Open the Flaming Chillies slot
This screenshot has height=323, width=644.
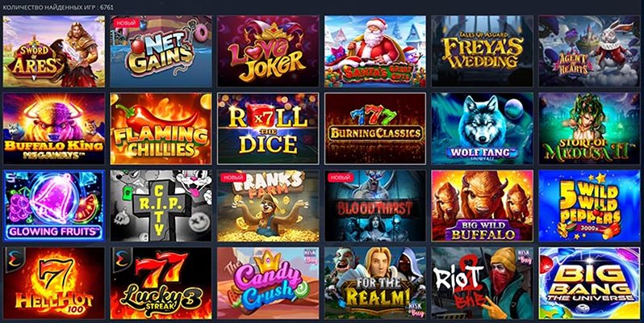click(161, 128)
